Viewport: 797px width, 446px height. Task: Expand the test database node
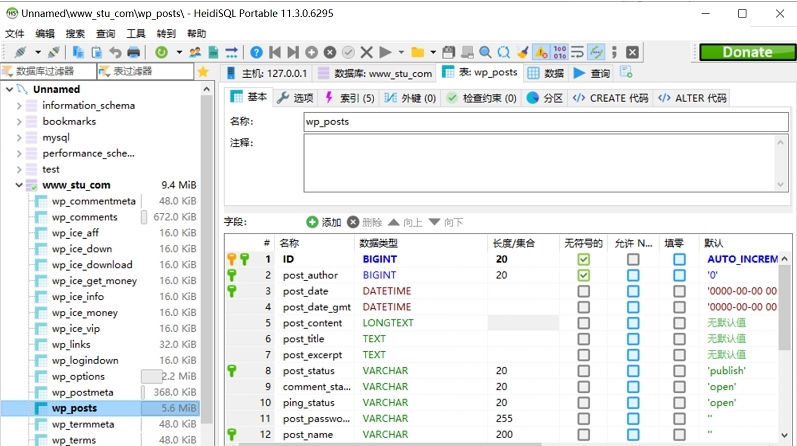coord(19,169)
